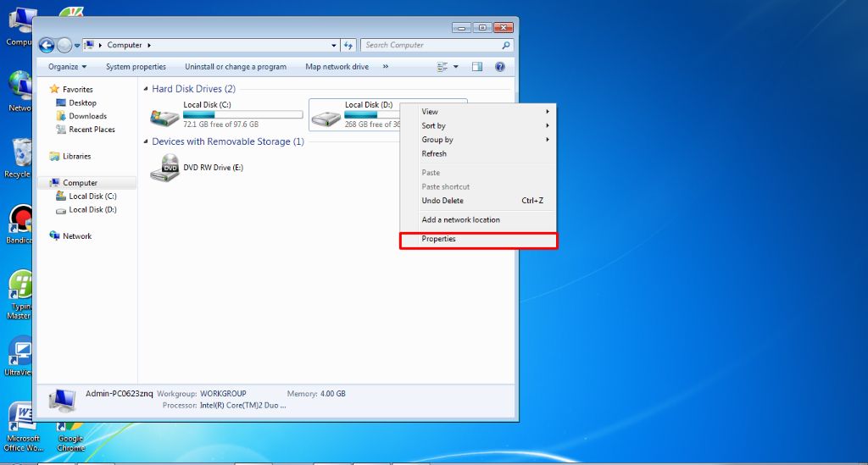Screen dimensions: 868x465
Task: Choose Undo Delete from the context menu
Action: (478, 201)
